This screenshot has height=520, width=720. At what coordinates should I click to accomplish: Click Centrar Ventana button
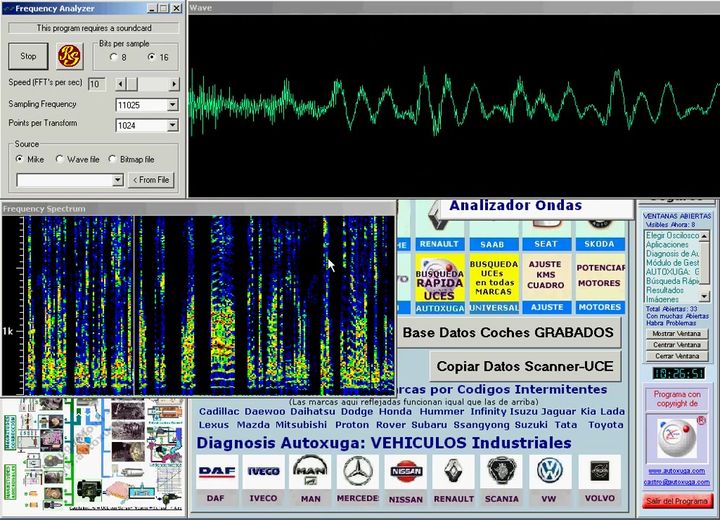tap(677, 345)
